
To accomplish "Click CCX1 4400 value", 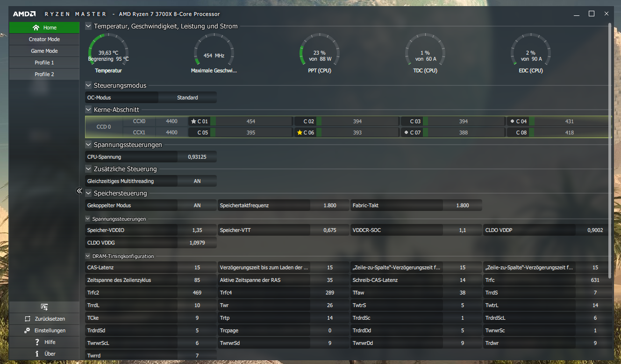I will pyautogui.click(x=171, y=133).
